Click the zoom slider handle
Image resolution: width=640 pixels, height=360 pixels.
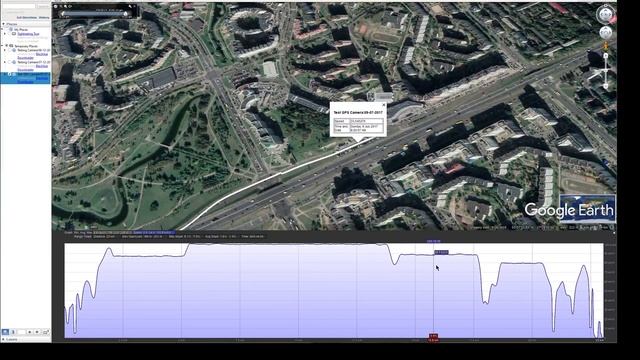[x=606, y=70]
